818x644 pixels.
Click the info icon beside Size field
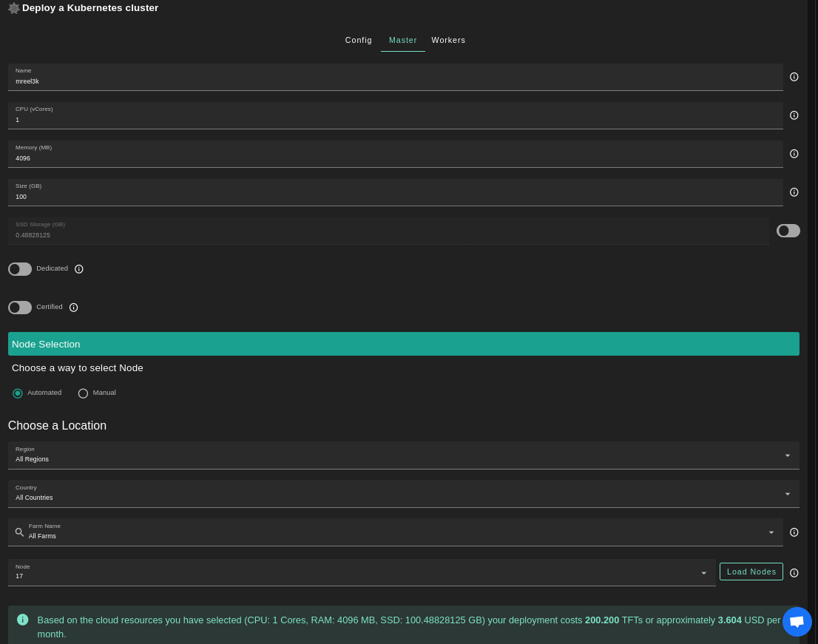click(x=794, y=192)
